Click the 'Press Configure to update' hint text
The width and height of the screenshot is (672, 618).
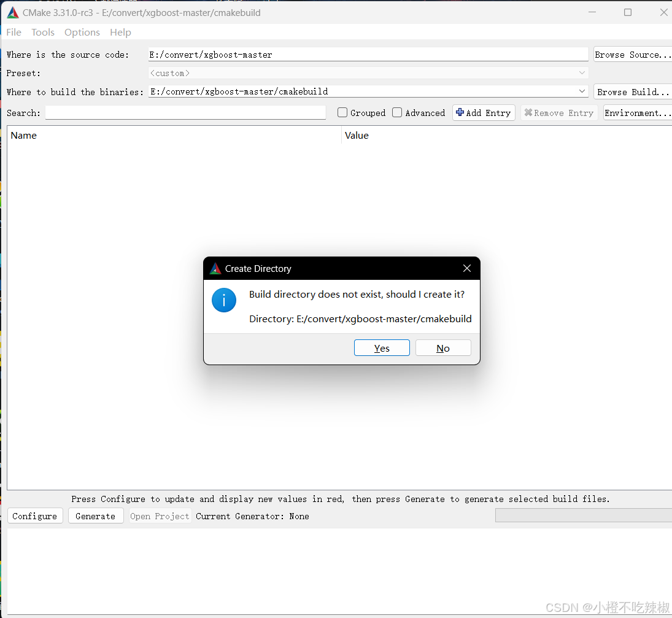pyautogui.click(x=340, y=499)
